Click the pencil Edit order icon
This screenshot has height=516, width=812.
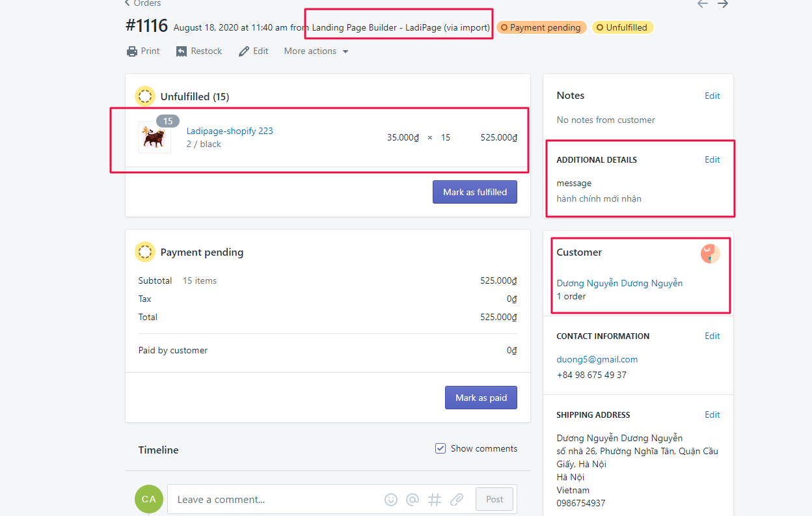click(x=244, y=51)
